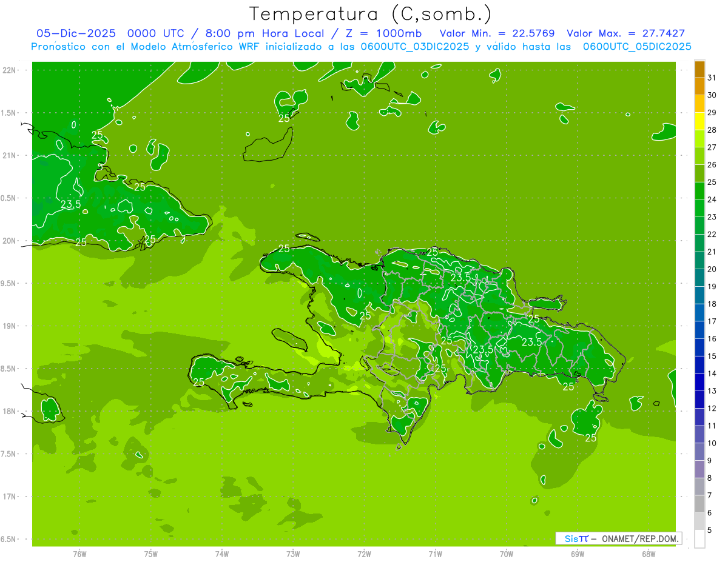This screenshot has height=562, width=728.
Task: Click the '22N' latitude axis label
Action: pyautogui.click(x=9, y=70)
